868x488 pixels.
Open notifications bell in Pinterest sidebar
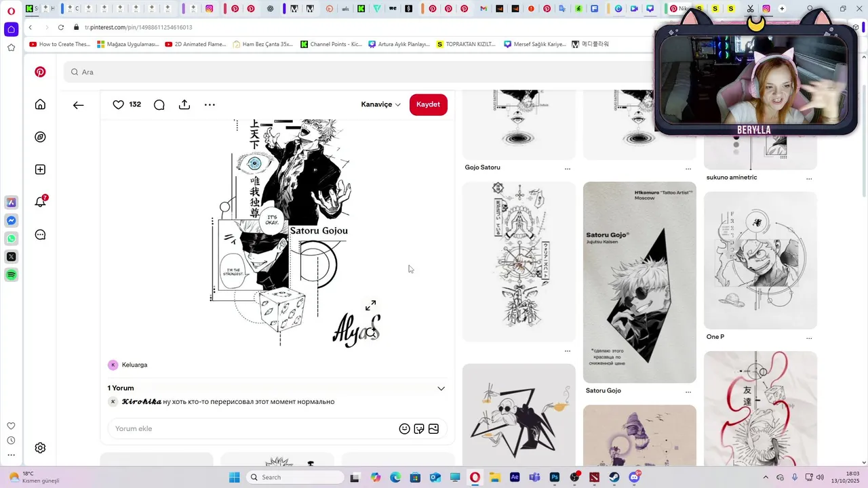coord(40,202)
